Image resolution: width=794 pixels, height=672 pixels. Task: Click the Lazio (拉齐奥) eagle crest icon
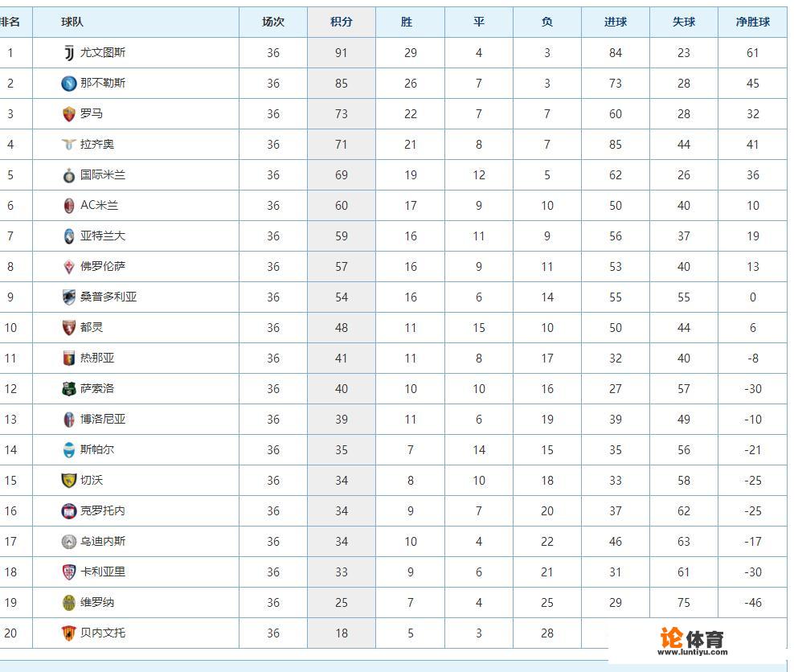[69, 145]
